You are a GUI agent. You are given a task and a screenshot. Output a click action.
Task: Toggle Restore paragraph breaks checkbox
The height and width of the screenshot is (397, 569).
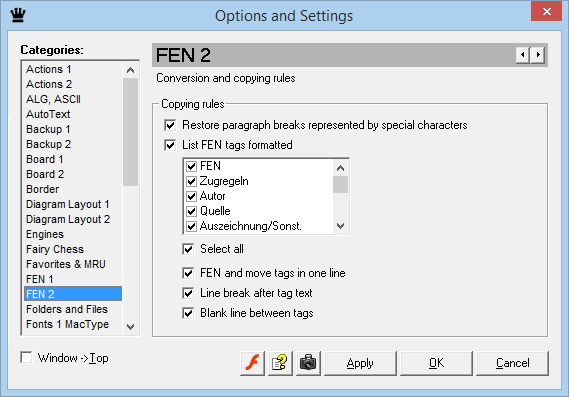coord(170,125)
